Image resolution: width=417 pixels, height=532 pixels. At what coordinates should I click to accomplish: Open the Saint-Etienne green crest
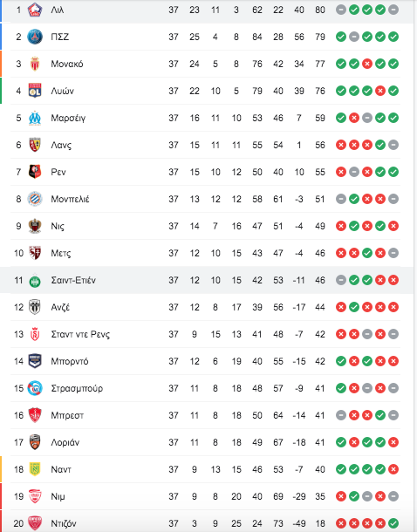(x=35, y=282)
